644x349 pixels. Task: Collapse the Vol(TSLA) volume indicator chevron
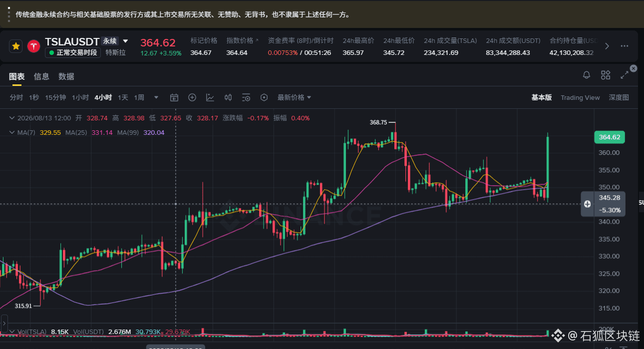(12, 332)
